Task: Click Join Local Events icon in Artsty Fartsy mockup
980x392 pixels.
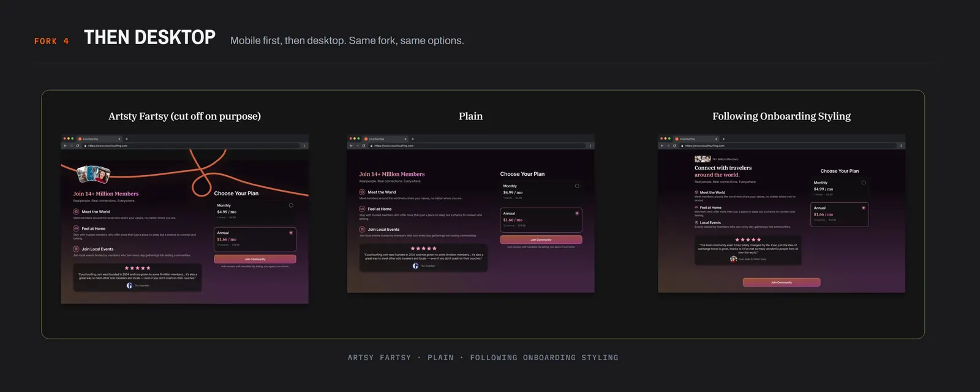Action: click(x=76, y=249)
